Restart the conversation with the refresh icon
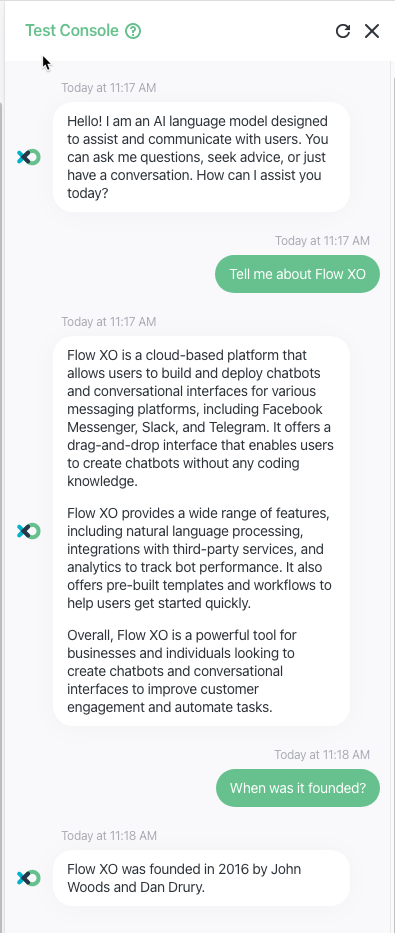The image size is (395, 933). (343, 31)
